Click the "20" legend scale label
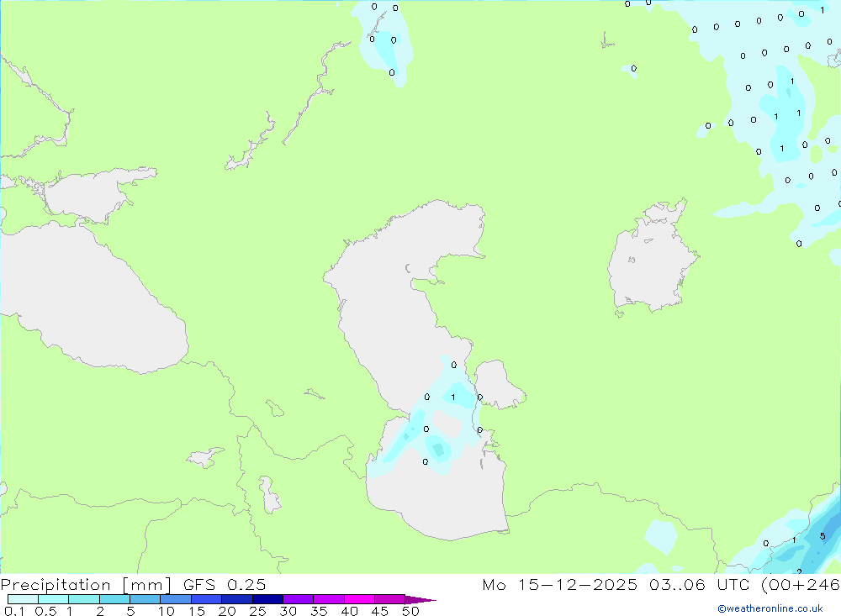841x616 pixels. coord(227,611)
